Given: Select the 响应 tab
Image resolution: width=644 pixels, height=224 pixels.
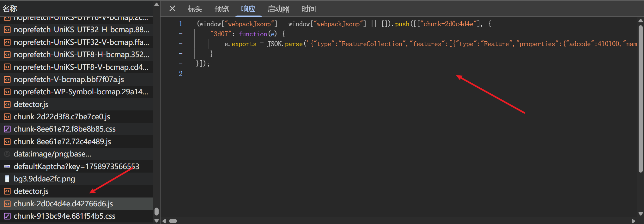Looking at the screenshot, I should [248, 9].
